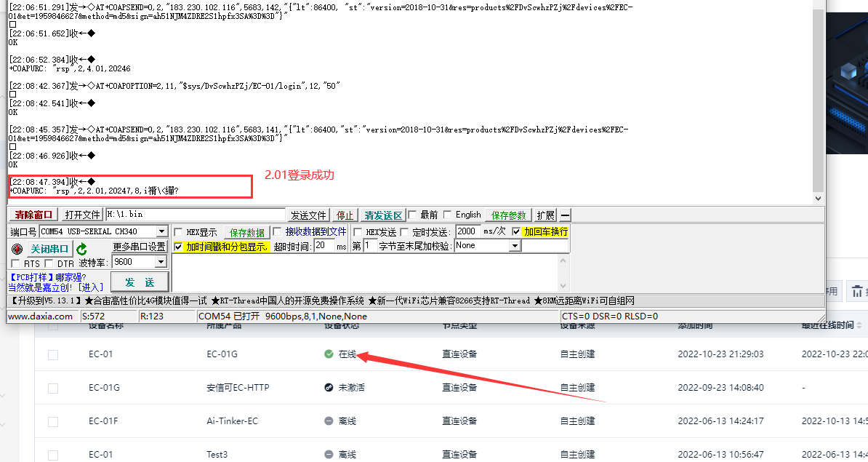Image resolution: width=868 pixels, height=462 pixels.
Task: Click the green refresh serial ports icon
Action: [81, 247]
